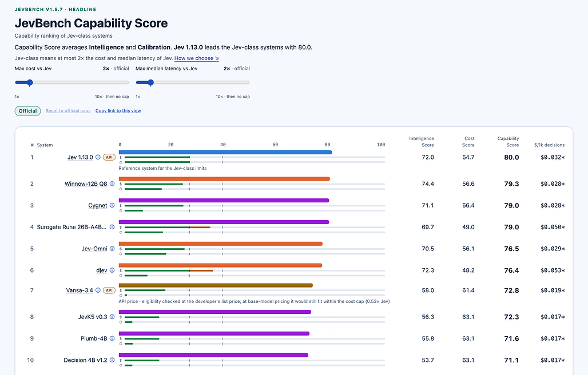The width and height of the screenshot is (588, 375).
Task: Open the Cygnet system link
Action: (97, 205)
